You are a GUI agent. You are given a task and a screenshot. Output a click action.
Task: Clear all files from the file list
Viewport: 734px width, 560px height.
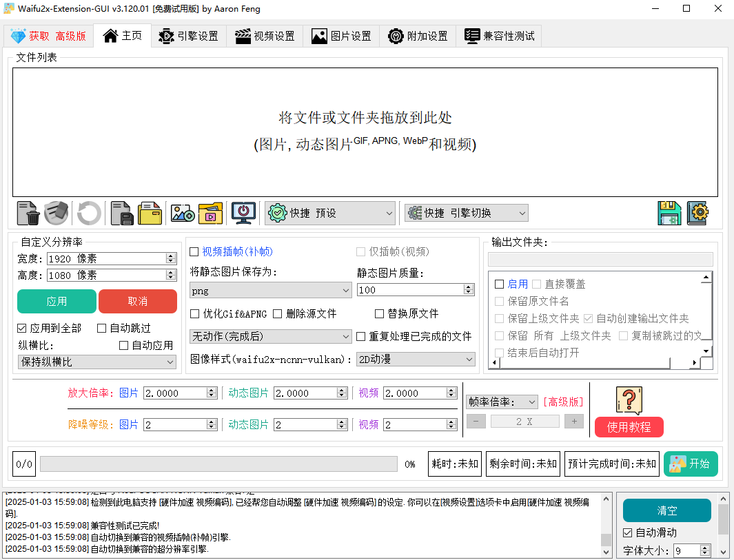57,213
